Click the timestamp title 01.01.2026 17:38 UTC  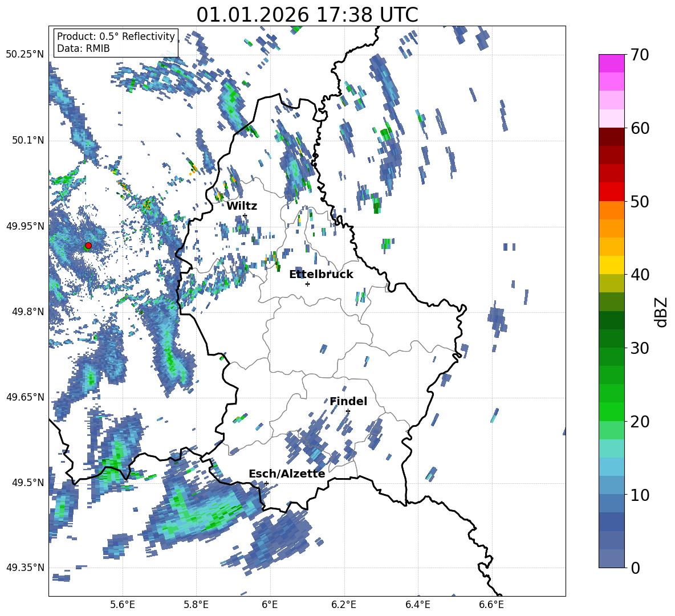pos(307,15)
